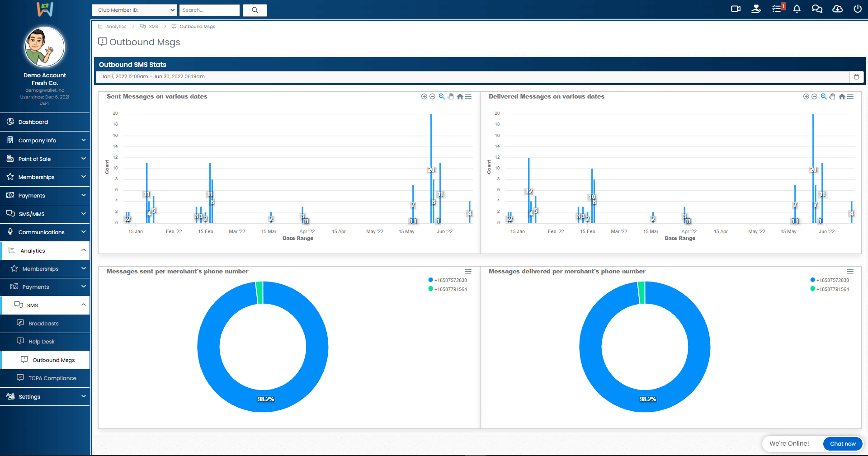Viewport: 868px width, 456px height.
Task: Click the Search input field
Action: tap(209, 10)
